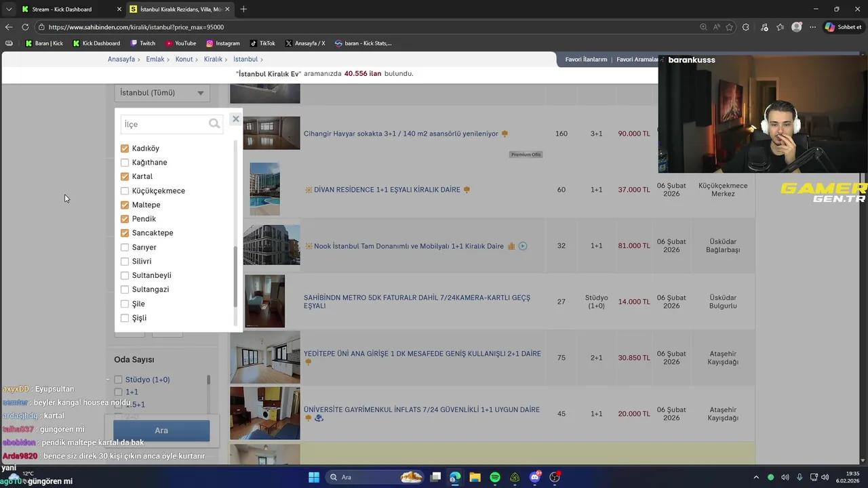Play video icon on Nook İstanbul listing
Screen dimensions: 868x488
pyautogui.click(x=523, y=246)
